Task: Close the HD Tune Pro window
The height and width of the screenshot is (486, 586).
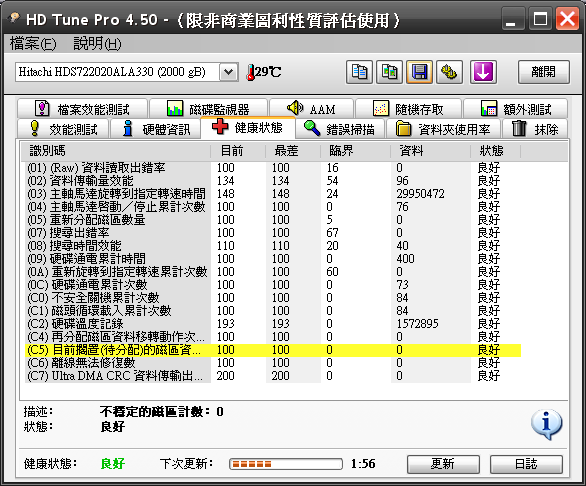Action: (568, 19)
